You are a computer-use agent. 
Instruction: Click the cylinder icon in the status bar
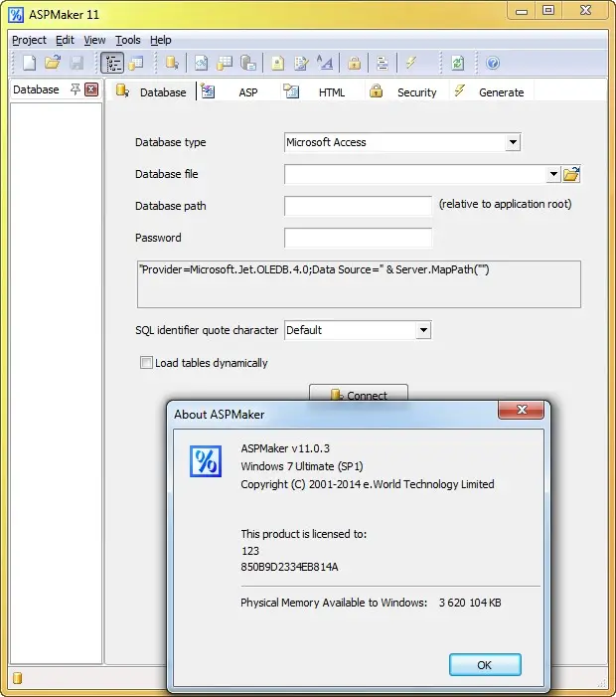(17, 678)
